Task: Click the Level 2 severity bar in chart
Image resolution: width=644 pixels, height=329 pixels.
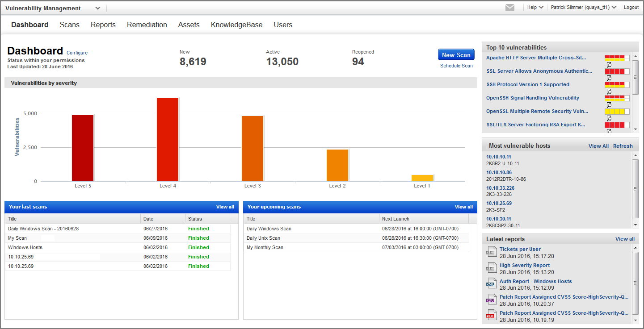Action: 337,165
